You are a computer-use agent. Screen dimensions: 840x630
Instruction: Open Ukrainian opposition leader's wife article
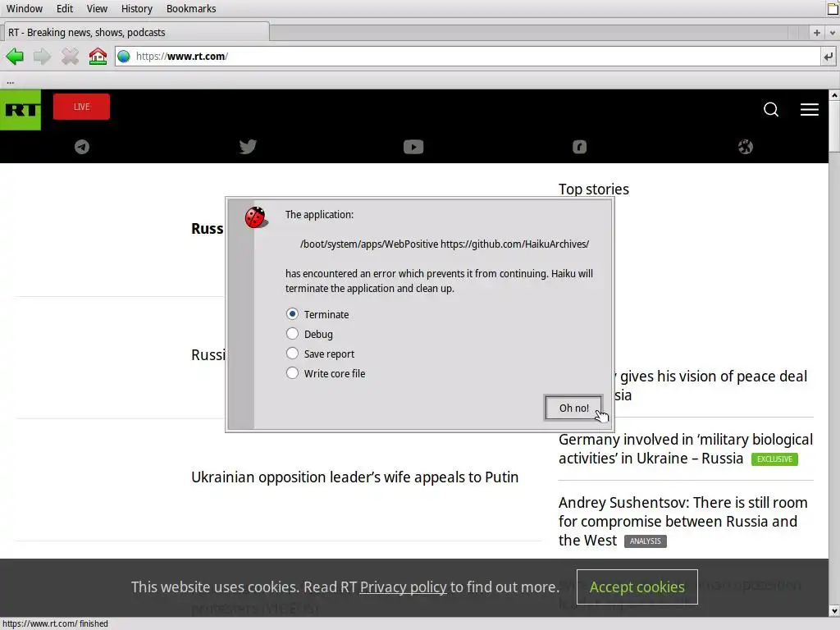pyautogui.click(x=354, y=477)
